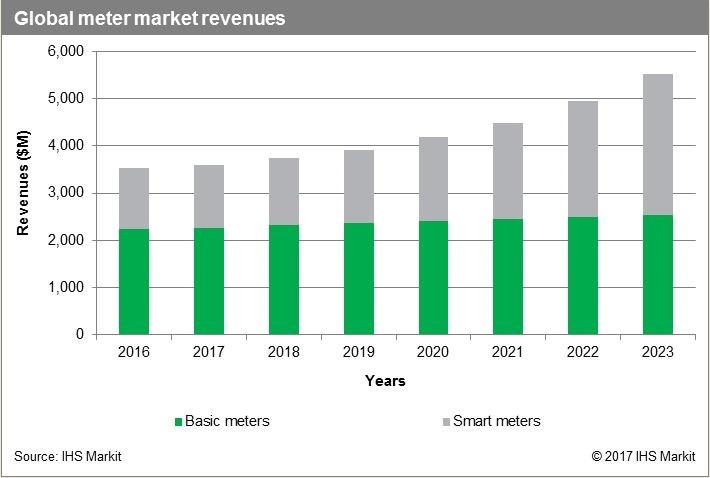Viewport: 710px width, 478px height.
Task: Click the '6,000' y-axis value
Action: click(x=66, y=51)
